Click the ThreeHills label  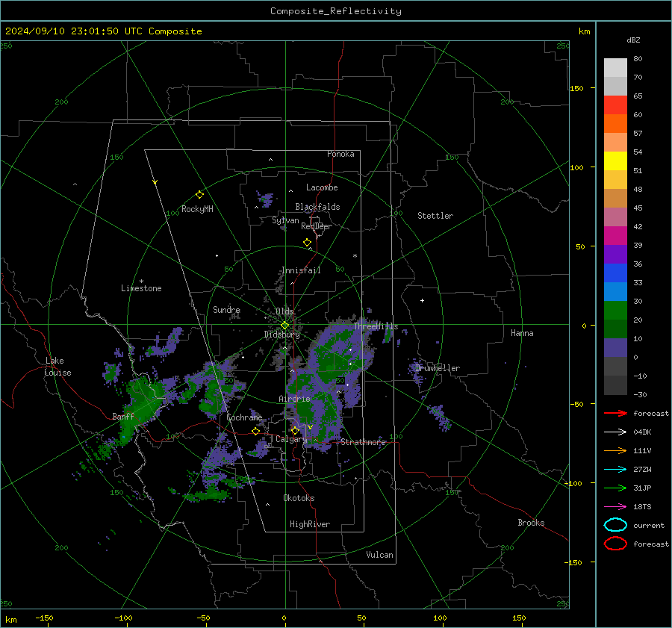tap(376, 326)
